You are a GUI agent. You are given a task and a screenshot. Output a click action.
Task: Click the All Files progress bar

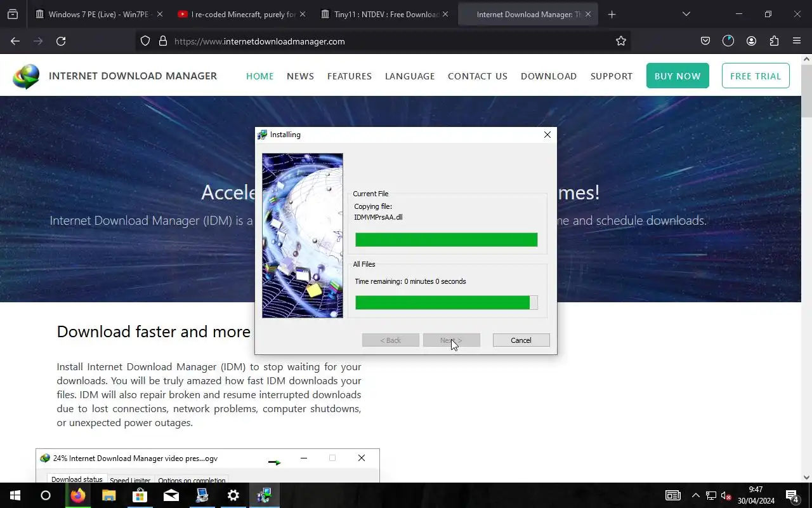click(446, 303)
